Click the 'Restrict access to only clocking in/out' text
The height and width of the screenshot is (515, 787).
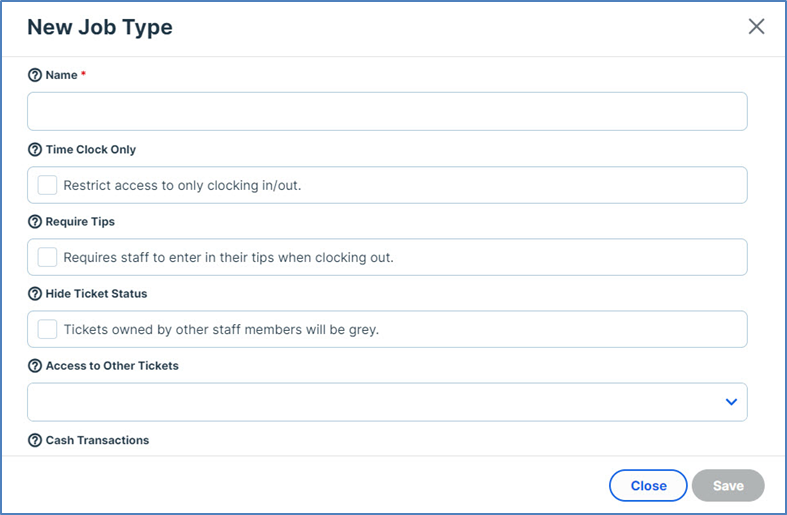(x=182, y=186)
